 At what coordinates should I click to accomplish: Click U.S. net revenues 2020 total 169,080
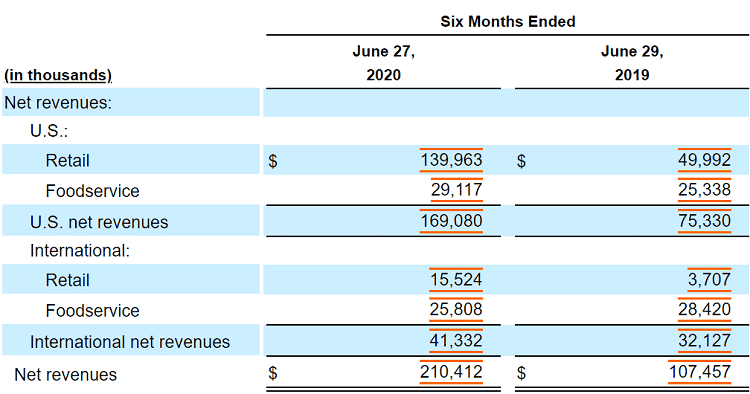[451, 221]
